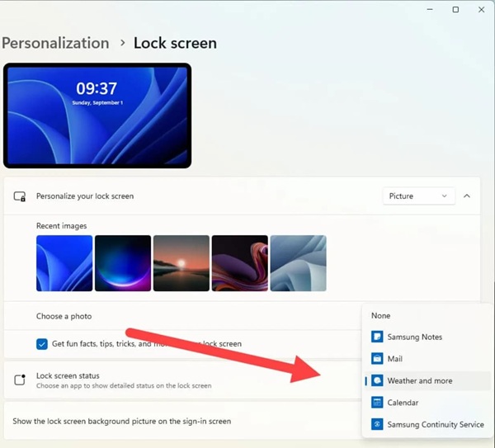This screenshot has width=495, height=448.
Task: Go back to Personalization breadcrumb
Action: pyautogui.click(x=55, y=43)
